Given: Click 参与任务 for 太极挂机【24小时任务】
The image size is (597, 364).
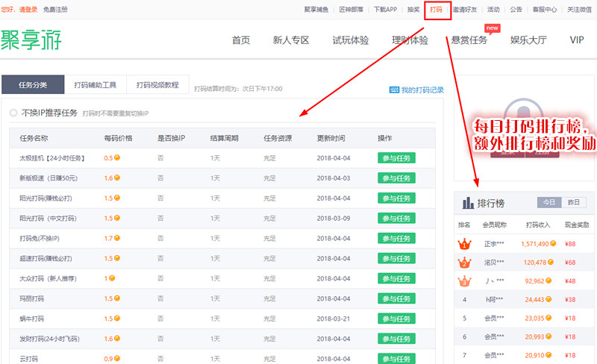Looking at the screenshot, I should coord(396,158).
